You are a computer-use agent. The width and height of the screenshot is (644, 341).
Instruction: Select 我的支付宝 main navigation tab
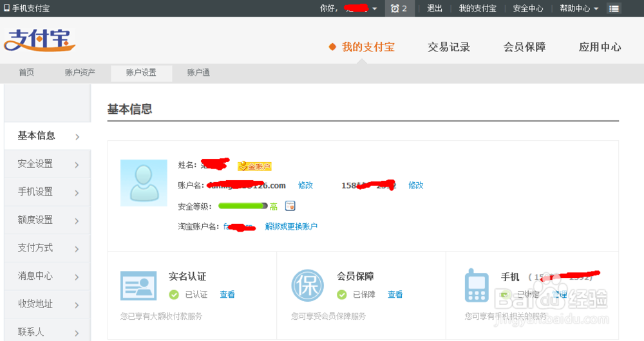tap(368, 47)
